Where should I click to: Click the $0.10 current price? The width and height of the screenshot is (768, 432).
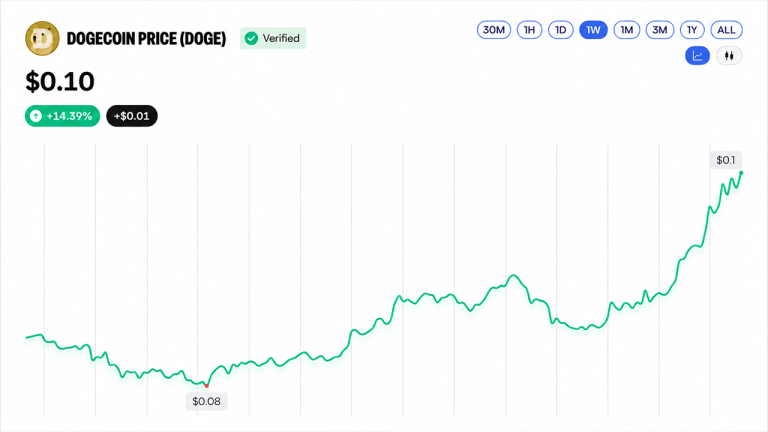[60, 81]
